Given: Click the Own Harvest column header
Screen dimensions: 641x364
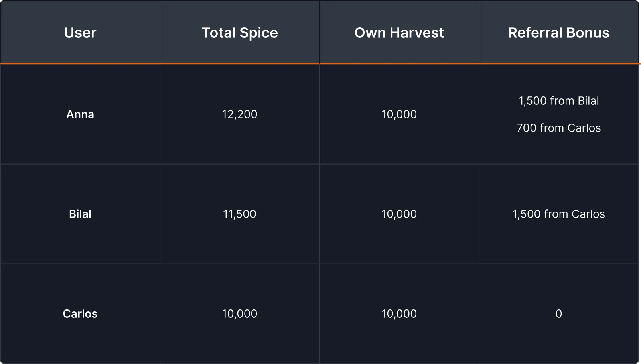Looking at the screenshot, I should [x=399, y=33].
